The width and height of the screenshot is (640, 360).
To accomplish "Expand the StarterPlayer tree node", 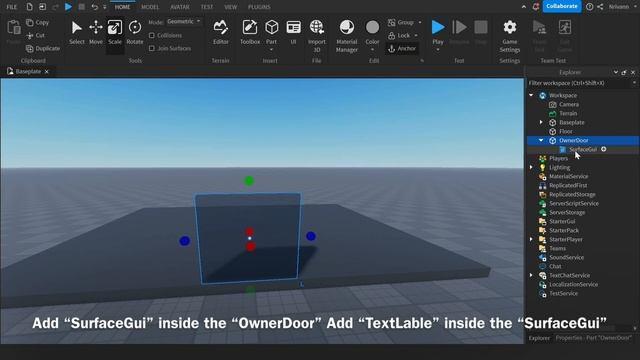I will coord(531,239).
